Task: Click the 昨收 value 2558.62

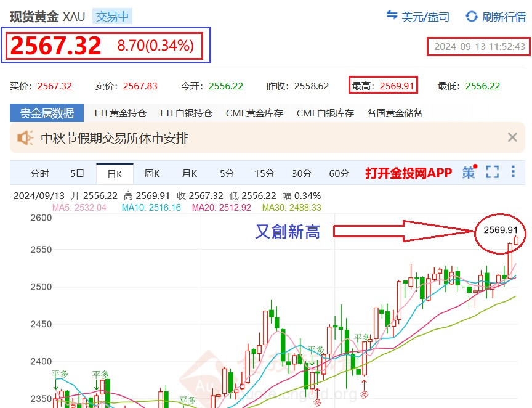Action: pyautogui.click(x=312, y=86)
